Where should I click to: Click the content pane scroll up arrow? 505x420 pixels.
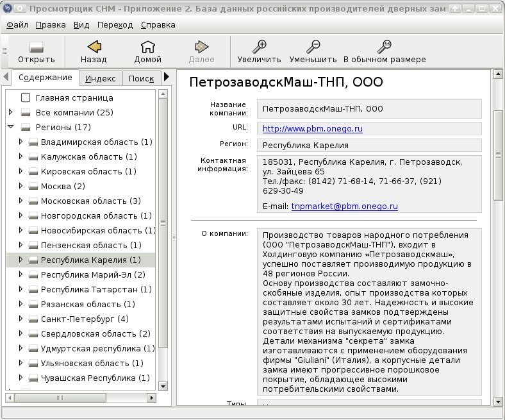pyautogui.click(x=498, y=74)
